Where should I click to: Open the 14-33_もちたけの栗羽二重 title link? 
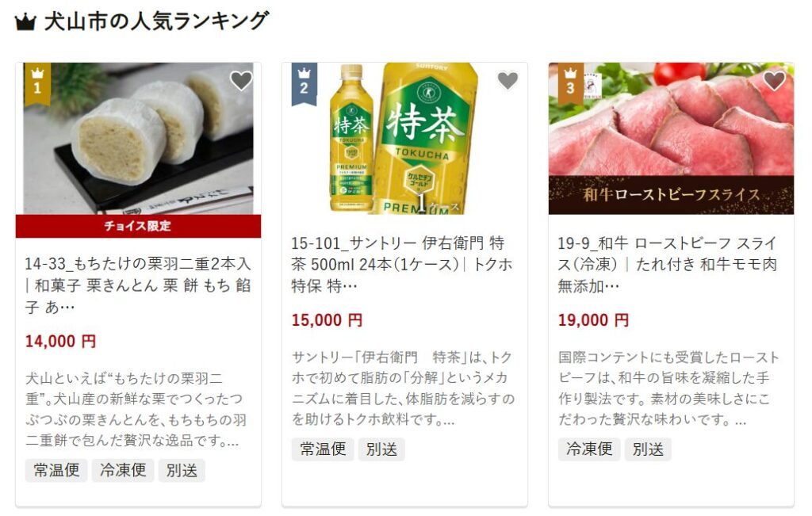tap(138, 285)
